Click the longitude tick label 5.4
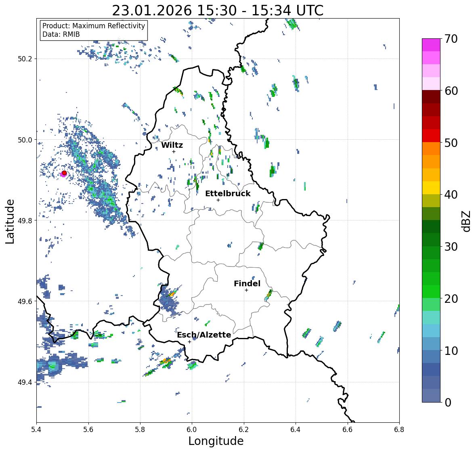 (36, 430)
